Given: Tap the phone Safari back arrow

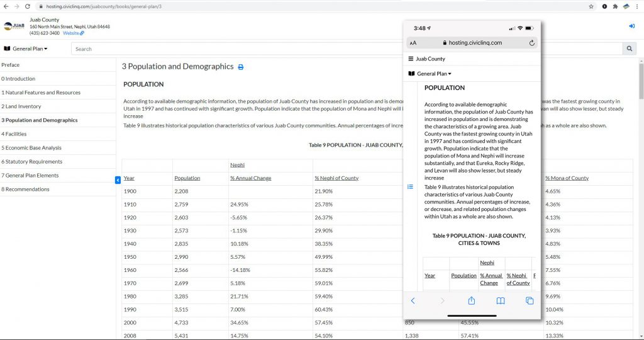Looking at the screenshot, I should click(413, 301).
